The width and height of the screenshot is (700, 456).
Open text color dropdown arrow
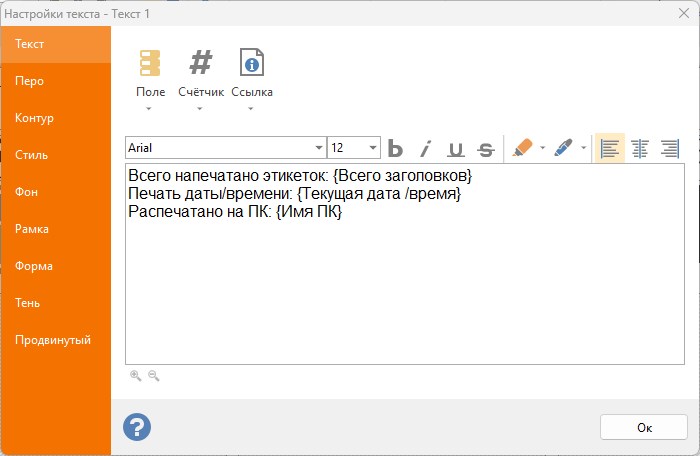click(x=583, y=147)
